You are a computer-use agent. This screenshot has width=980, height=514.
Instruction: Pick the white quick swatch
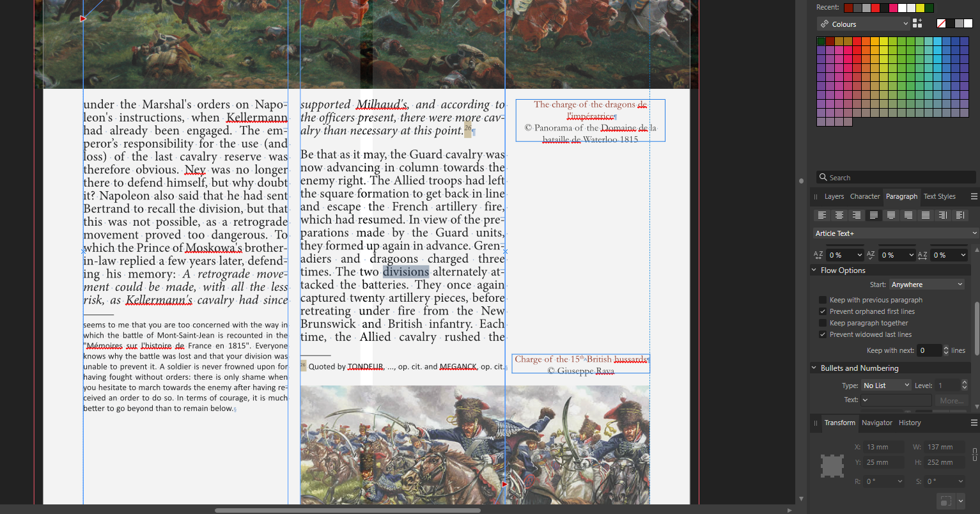pos(968,24)
